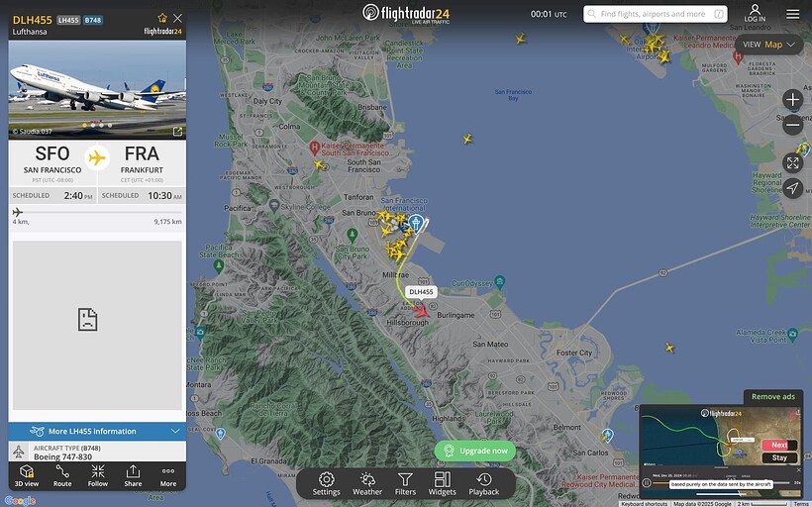Open the 3D view of the flight

coord(27,475)
